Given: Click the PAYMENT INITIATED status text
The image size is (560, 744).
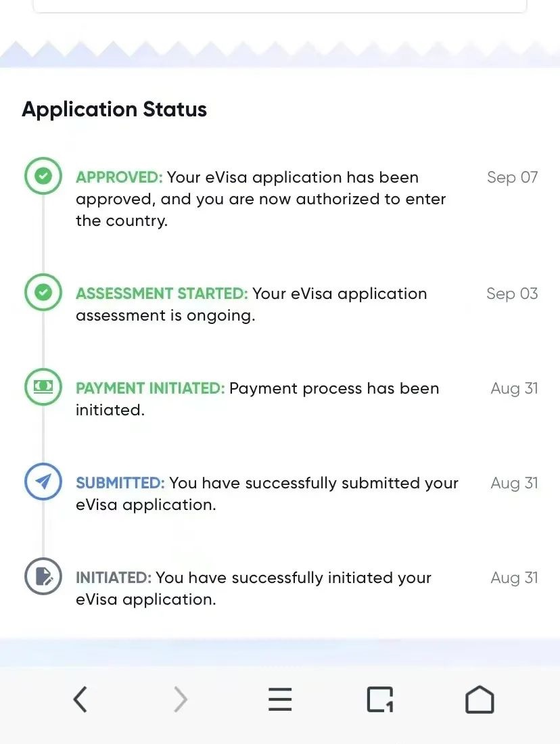Looking at the screenshot, I should tap(150, 388).
